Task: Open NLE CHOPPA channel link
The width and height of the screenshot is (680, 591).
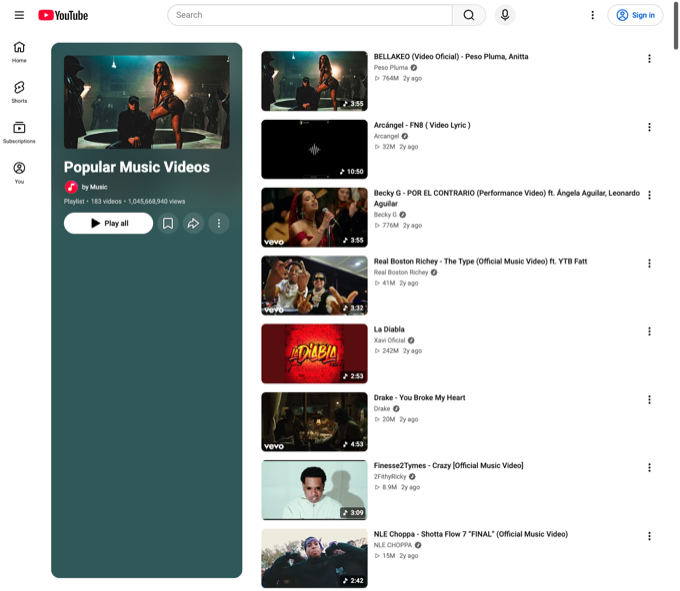Action: 393,545
